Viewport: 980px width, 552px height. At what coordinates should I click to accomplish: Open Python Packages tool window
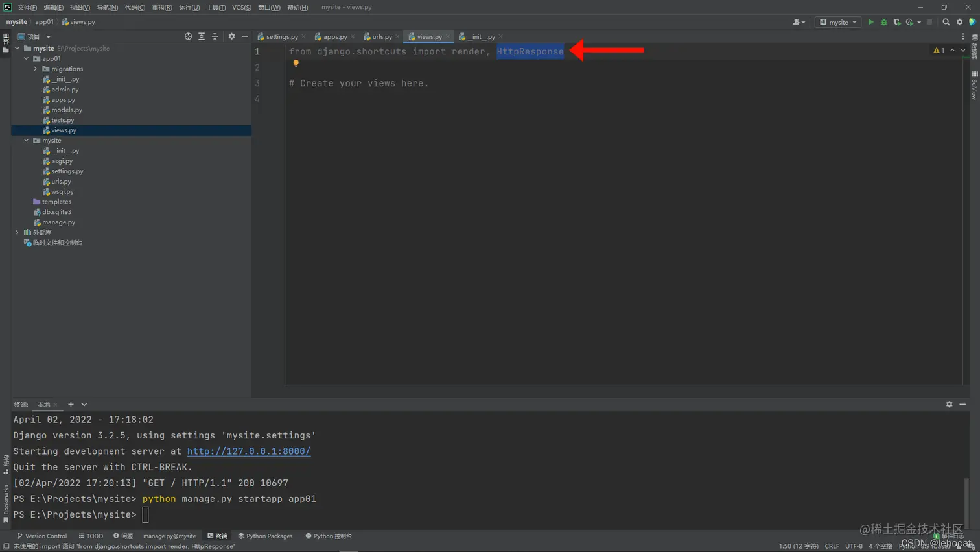coord(265,536)
